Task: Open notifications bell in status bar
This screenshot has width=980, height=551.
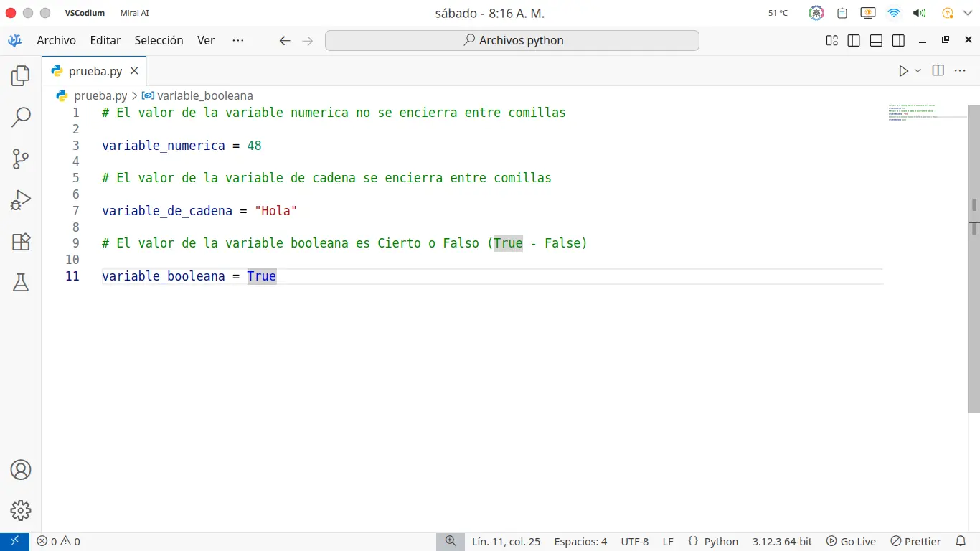Action: click(x=961, y=542)
